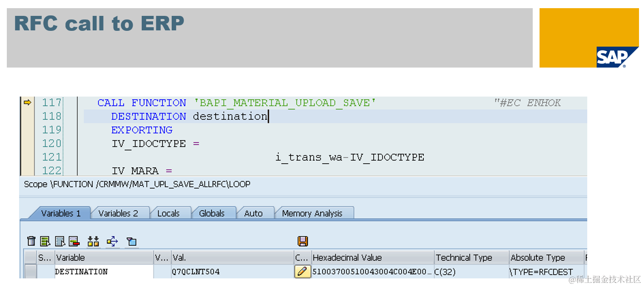Image resolution: width=644 pixels, height=287 pixels.
Task: Click line number 120 in the editor
Action: 52,144
